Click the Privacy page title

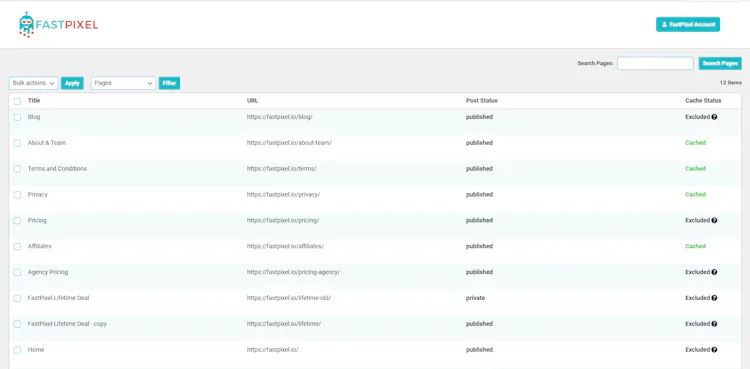(x=38, y=194)
